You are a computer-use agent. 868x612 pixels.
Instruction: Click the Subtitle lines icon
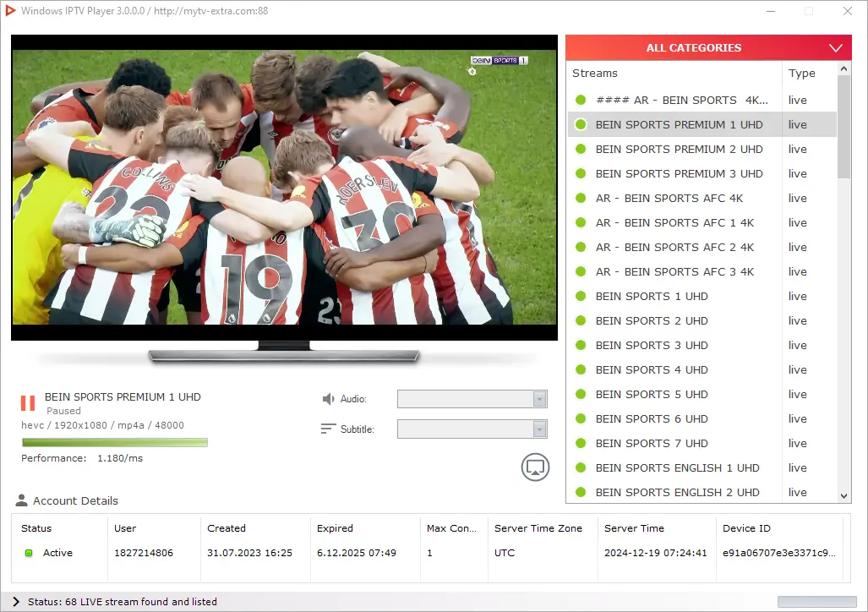(x=328, y=429)
